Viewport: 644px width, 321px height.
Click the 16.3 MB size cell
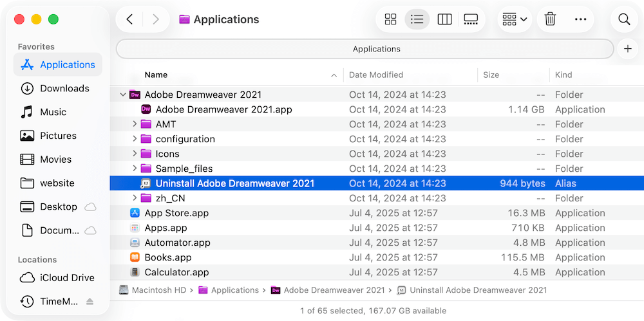point(526,213)
